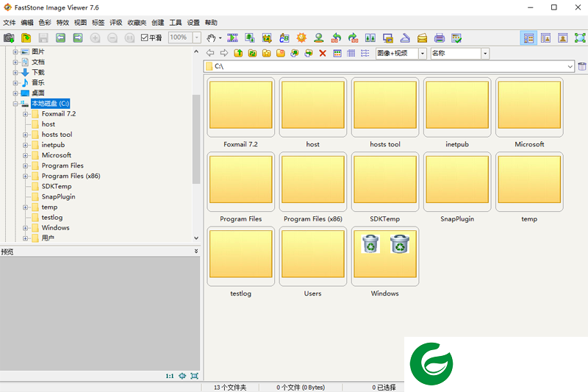Open the 图像+视频 filter dropdown

pyautogui.click(x=422, y=53)
